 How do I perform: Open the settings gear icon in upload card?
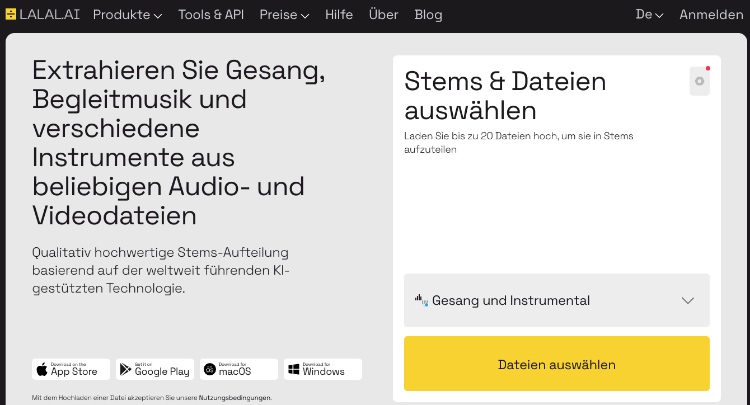point(699,81)
